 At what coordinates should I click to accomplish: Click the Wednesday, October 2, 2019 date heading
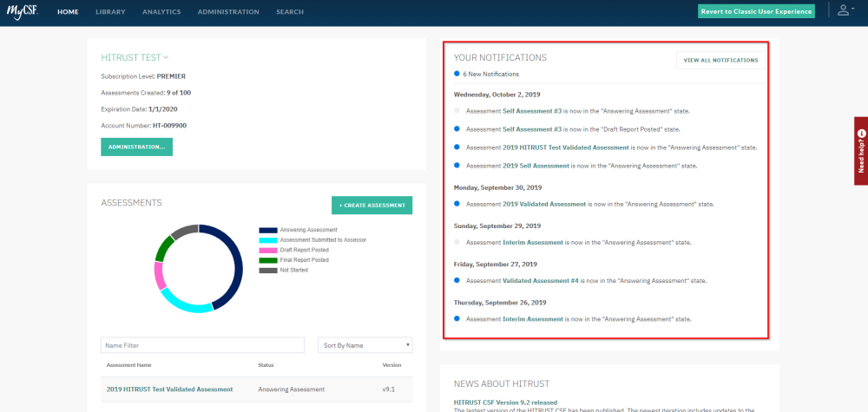[x=497, y=95]
